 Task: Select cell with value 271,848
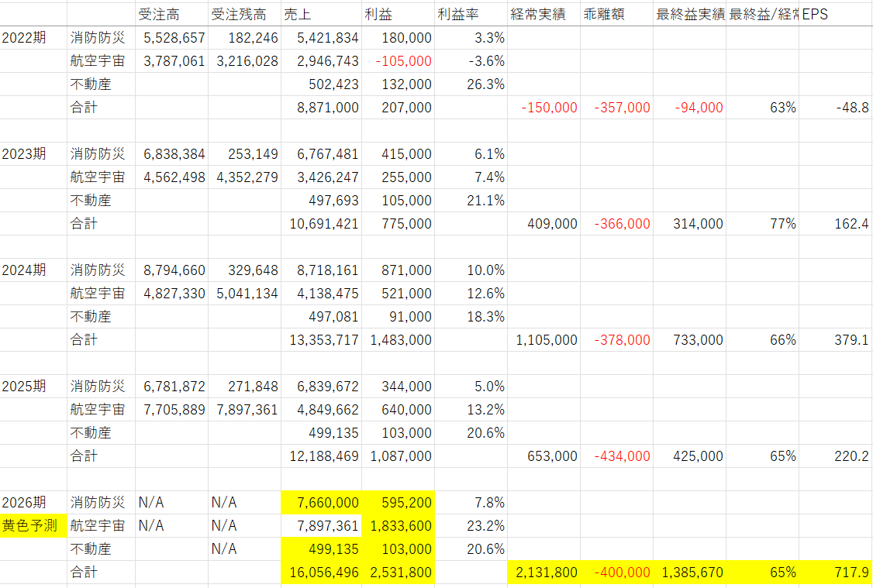[244, 387]
